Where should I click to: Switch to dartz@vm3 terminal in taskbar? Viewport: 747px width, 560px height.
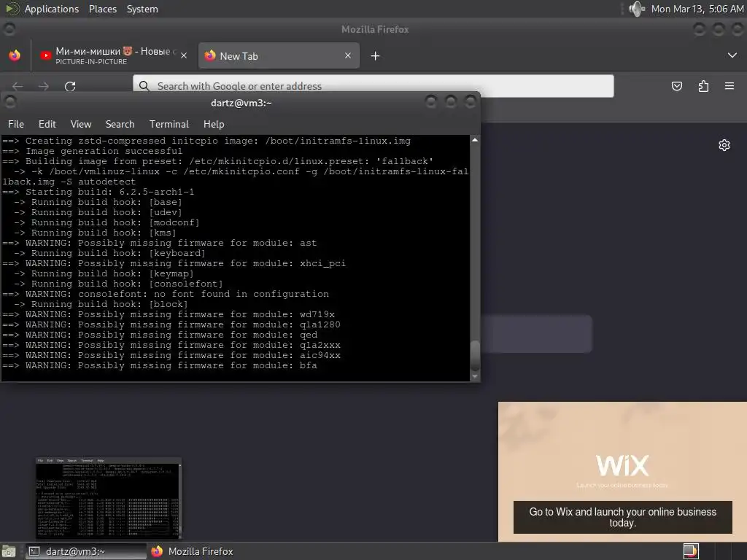click(86, 551)
